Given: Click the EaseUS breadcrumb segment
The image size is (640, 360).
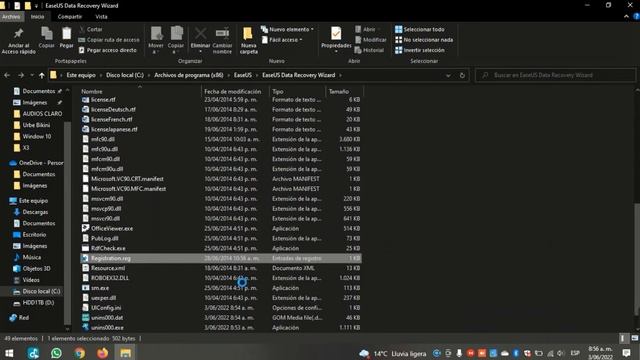Looking at the screenshot, I should (x=242, y=75).
